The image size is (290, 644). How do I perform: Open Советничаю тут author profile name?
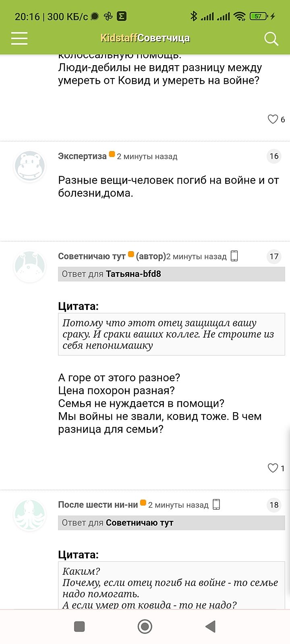point(92,256)
